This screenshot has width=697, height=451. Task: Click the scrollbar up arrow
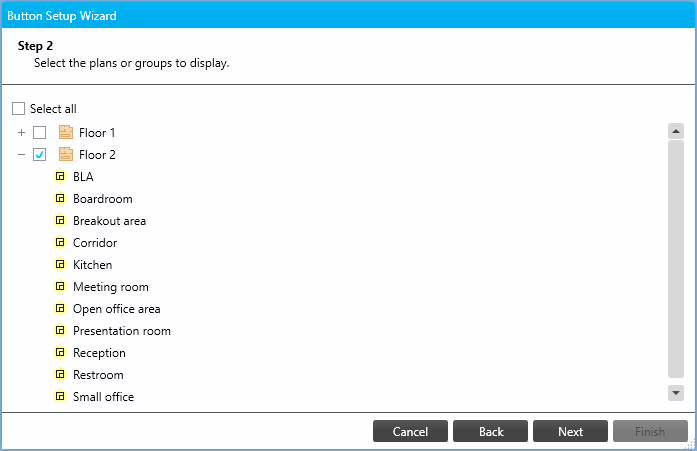(x=675, y=130)
